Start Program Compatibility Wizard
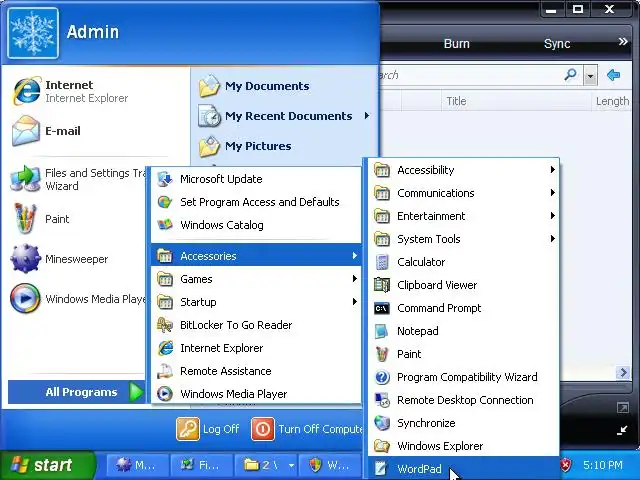Image resolution: width=640 pixels, height=480 pixels. point(463,377)
